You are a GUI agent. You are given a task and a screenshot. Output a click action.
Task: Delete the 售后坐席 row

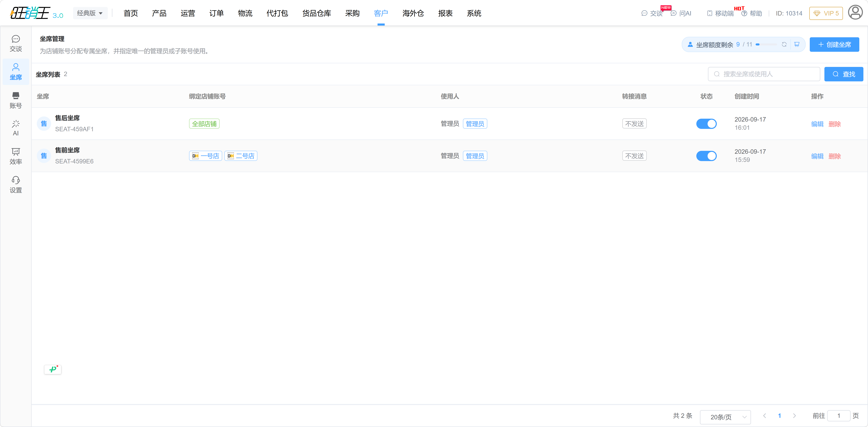coord(834,124)
